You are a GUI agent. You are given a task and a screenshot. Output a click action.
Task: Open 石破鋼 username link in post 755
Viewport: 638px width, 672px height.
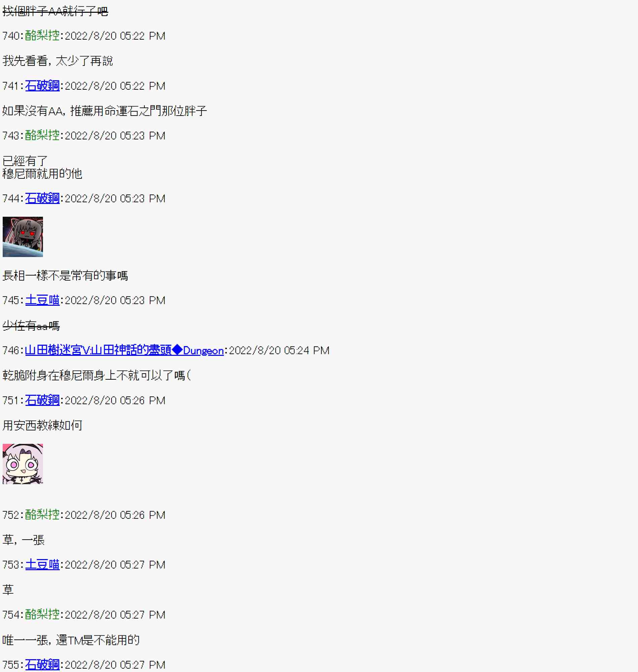pos(42,665)
